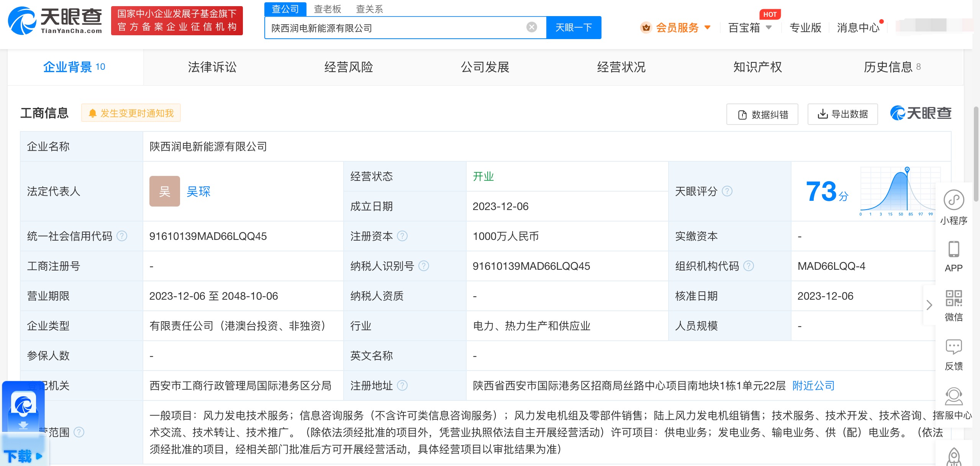Screen dimensions: 980x466
Task: Click the 开业 status value
Action: (483, 176)
